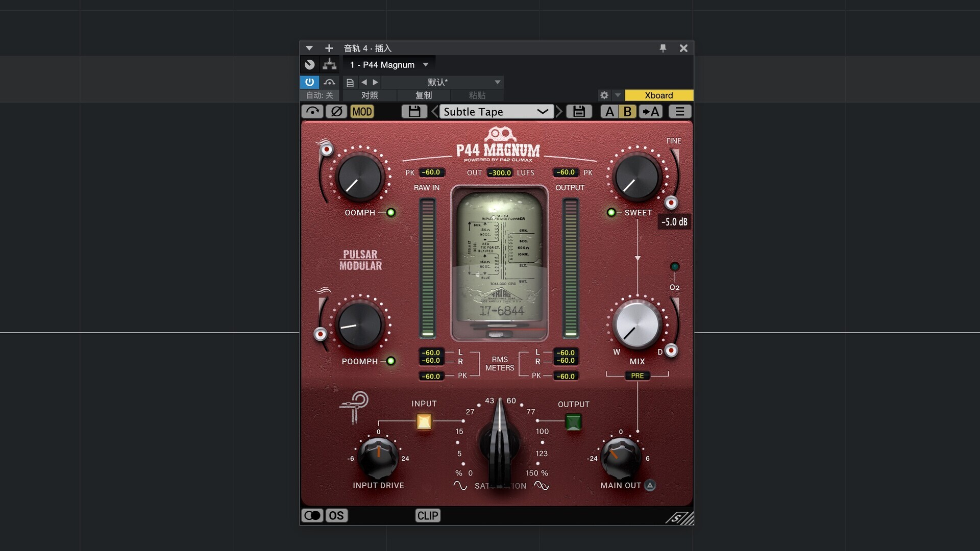Open the Subtle Tape preset dropdown
The image size is (980, 551).
(x=496, y=111)
